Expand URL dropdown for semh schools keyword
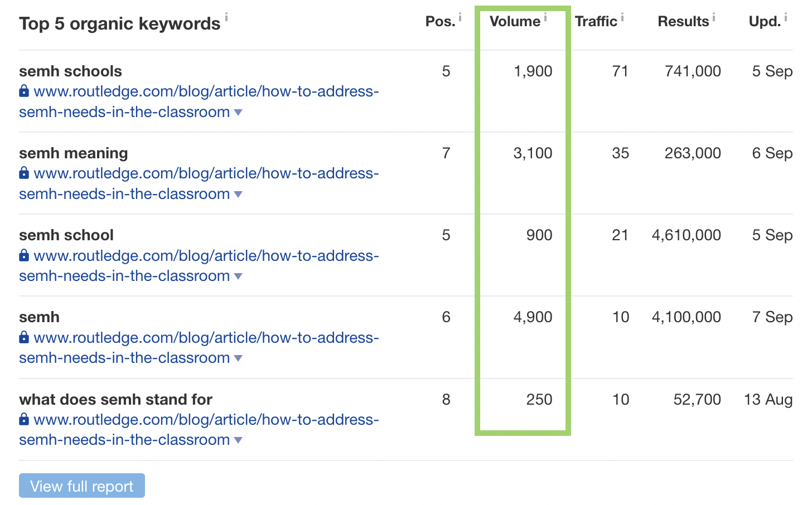This screenshot has width=812, height=505. point(238,113)
